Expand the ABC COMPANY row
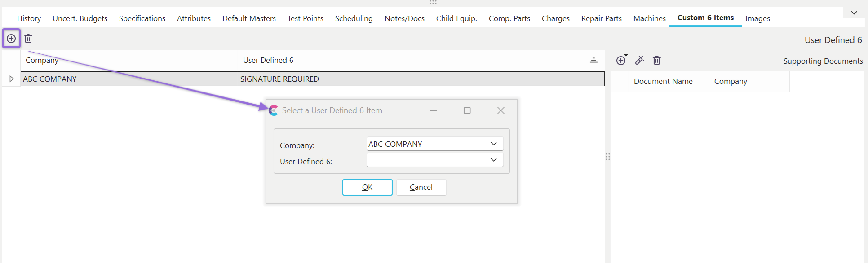Viewport: 868px width, 263px height. tap(12, 79)
